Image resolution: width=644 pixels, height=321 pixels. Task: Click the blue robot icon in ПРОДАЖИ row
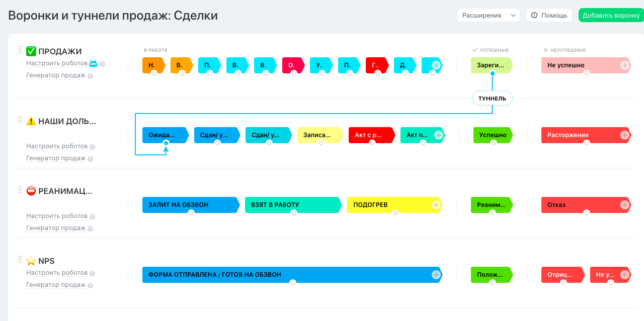(x=94, y=63)
